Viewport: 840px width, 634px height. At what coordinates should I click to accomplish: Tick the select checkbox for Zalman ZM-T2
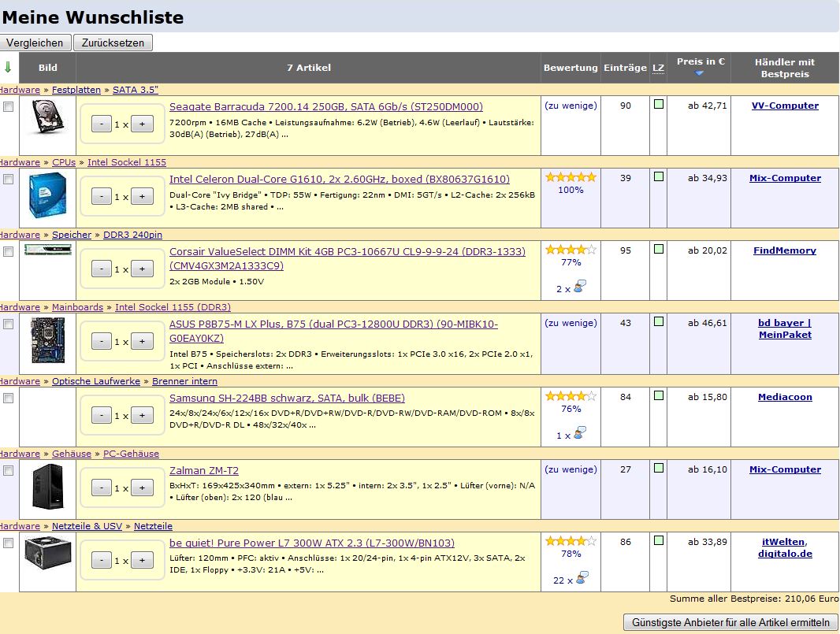[x=8, y=470]
